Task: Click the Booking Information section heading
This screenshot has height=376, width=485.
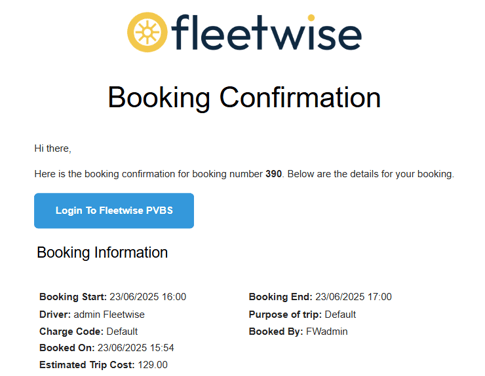Action: pos(102,252)
